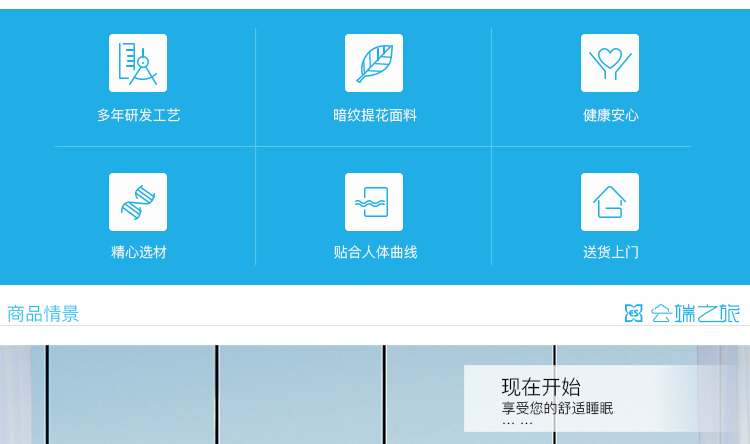Click the brand logo beside 会端之旅

(634, 313)
